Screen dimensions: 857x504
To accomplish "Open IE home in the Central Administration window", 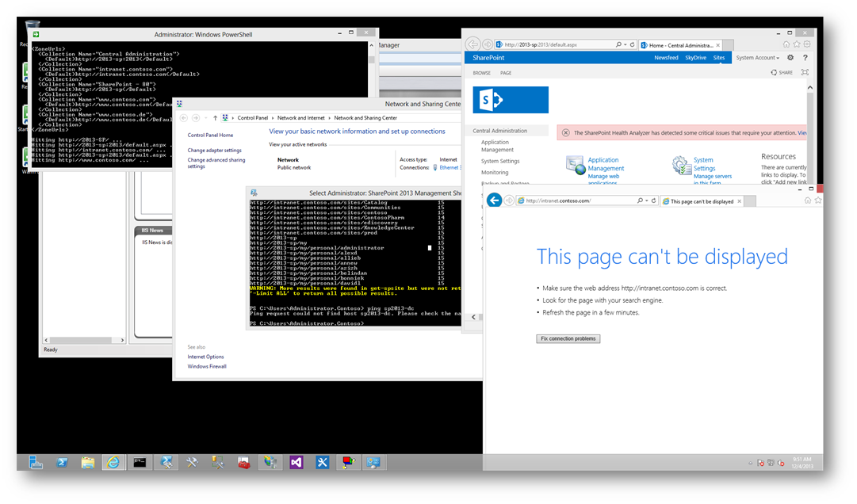I will [x=786, y=44].
